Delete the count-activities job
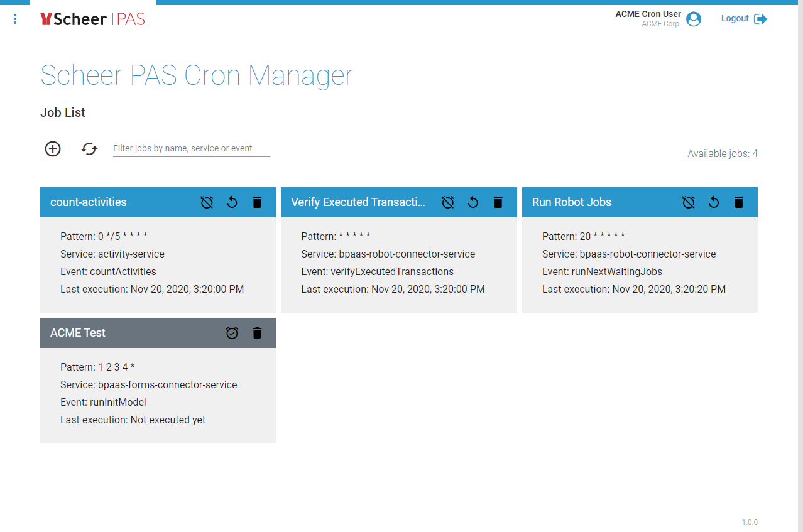This screenshot has height=532, width=803. (x=257, y=202)
